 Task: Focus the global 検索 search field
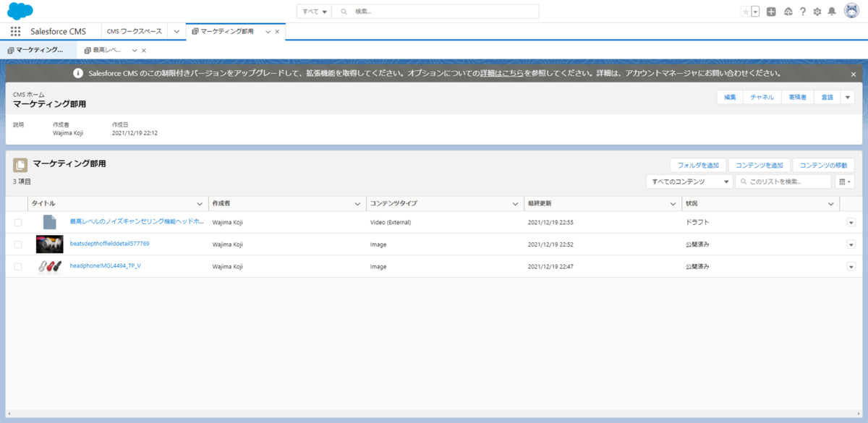[435, 12]
